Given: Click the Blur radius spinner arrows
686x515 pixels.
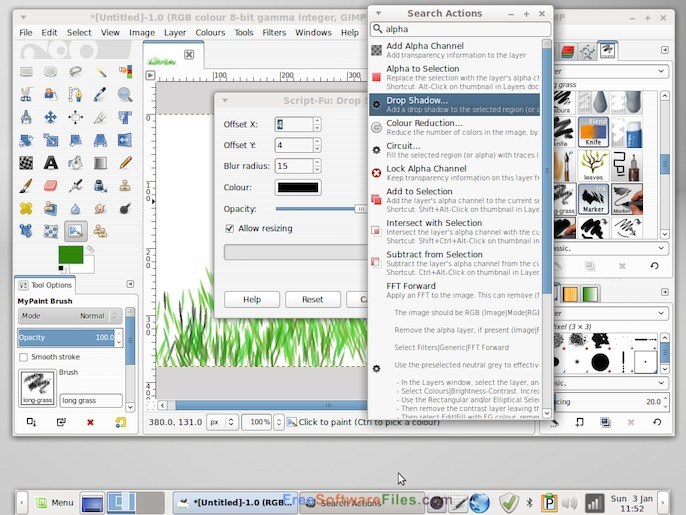Looking at the screenshot, I should click(x=317, y=166).
